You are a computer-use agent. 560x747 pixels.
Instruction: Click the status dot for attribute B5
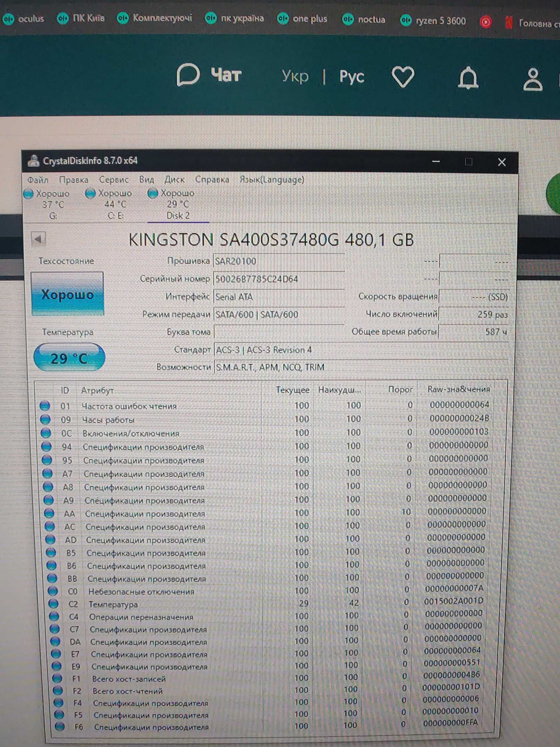51,553
